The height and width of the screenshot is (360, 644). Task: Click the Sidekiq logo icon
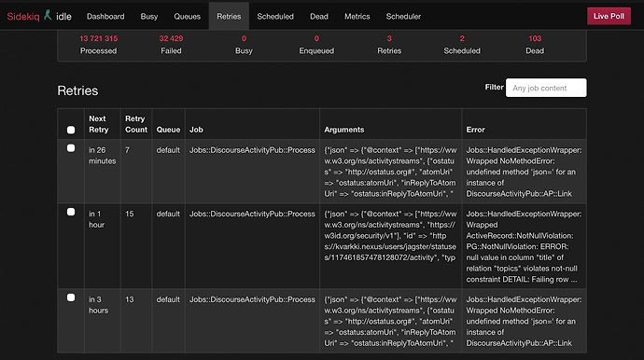pyautogui.click(x=48, y=15)
